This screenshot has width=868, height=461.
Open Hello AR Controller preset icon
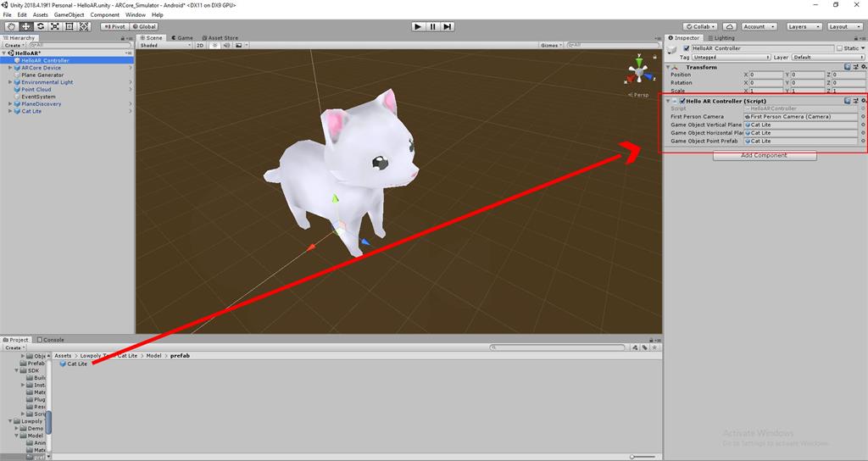[855, 101]
